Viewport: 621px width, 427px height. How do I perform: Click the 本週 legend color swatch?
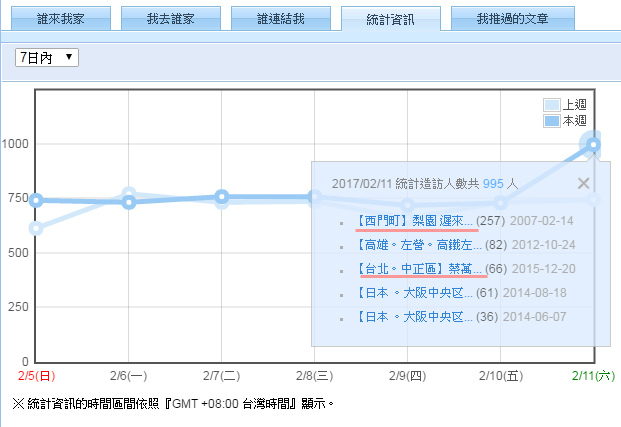pos(552,121)
